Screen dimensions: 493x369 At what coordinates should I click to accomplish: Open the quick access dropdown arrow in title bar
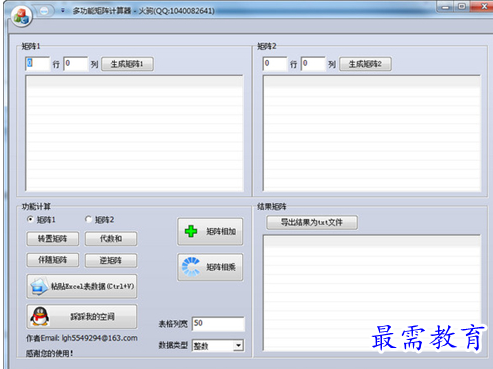click(x=63, y=11)
